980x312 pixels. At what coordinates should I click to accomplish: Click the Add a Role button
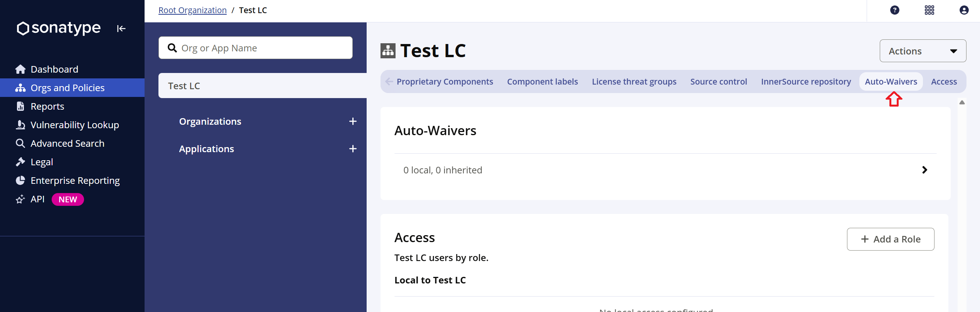click(x=891, y=239)
